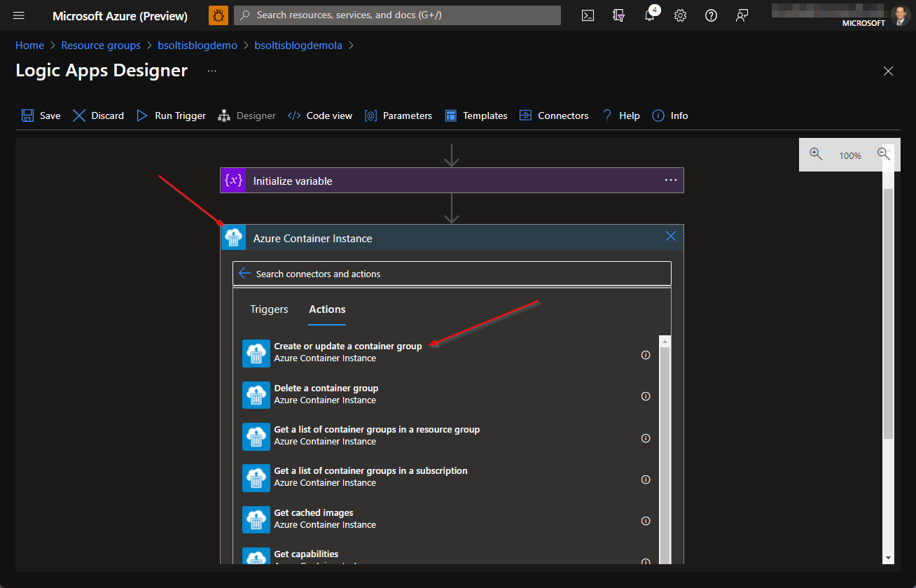916x588 pixels.
Task: Click the notifications bell icon
Action: [649, 15]
